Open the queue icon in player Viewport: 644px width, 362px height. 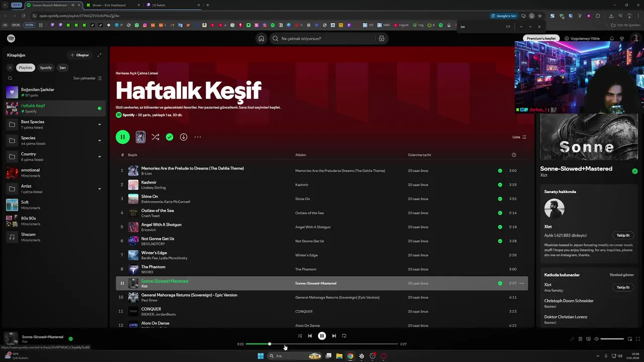tap(580, 339)
